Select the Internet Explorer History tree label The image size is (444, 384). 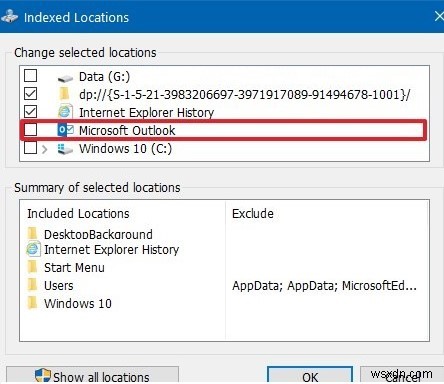(x=146, y=113)
